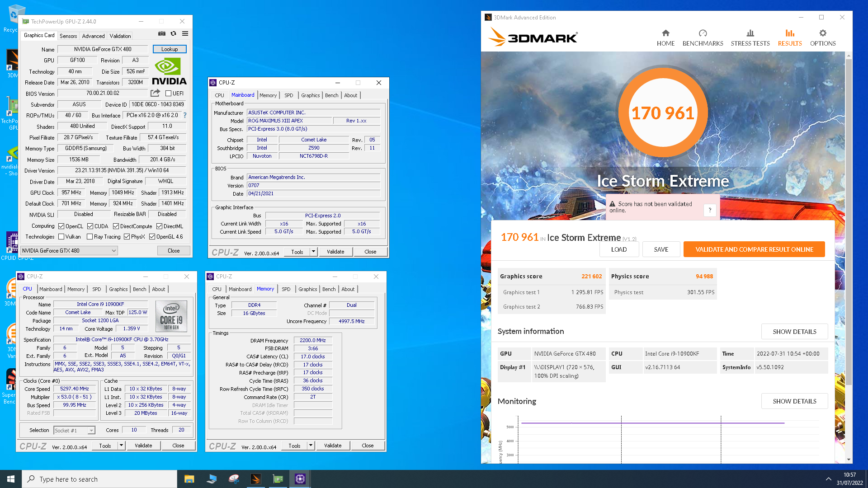Open Bench tab in CPU-Z CPU window
The image size is (868, 488).
(140, 289)
